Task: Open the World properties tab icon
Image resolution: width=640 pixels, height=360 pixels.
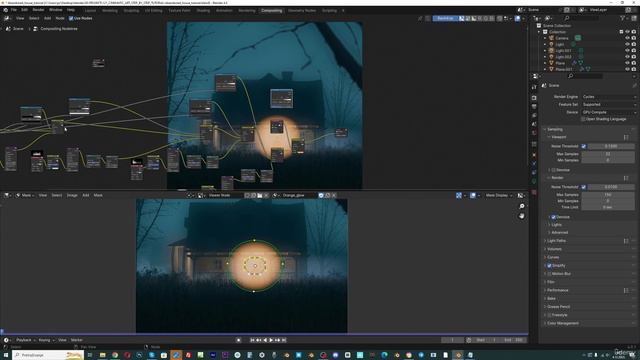Action: click(x=534, y=133)
